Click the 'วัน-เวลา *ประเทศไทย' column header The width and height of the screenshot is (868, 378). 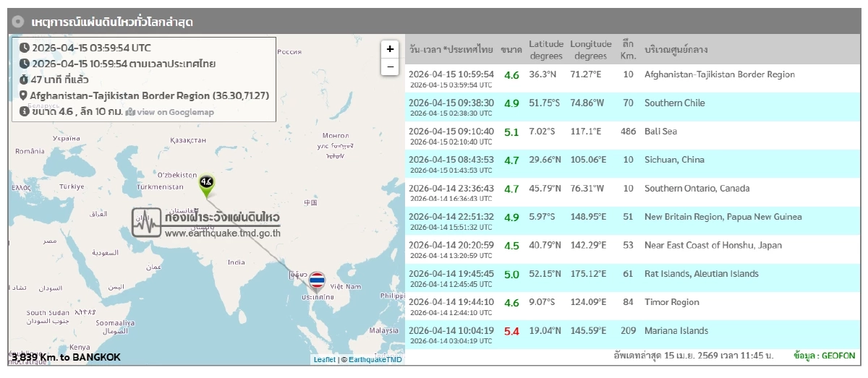pyautogui.click(x=451, y=50)
